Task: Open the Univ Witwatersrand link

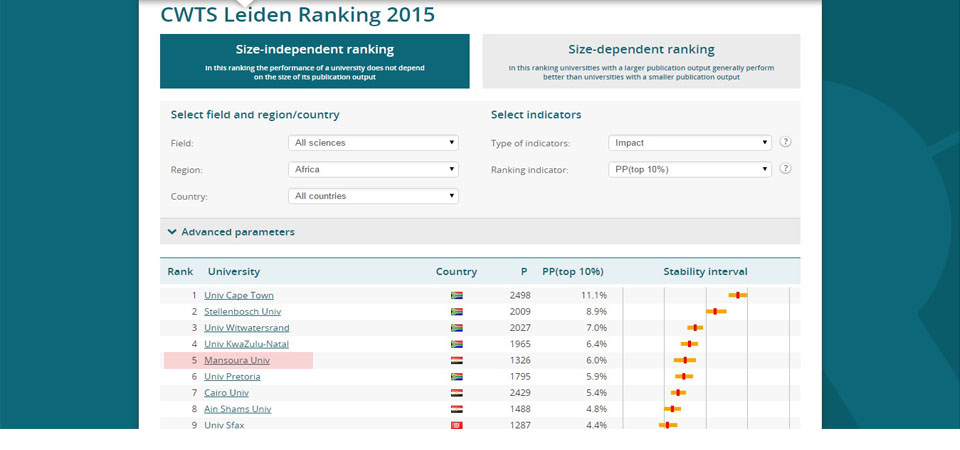Action: pos(246,328)
